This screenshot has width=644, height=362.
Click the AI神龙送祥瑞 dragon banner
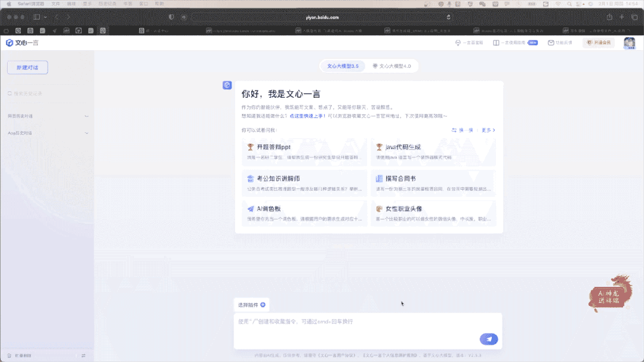point(611,293)
